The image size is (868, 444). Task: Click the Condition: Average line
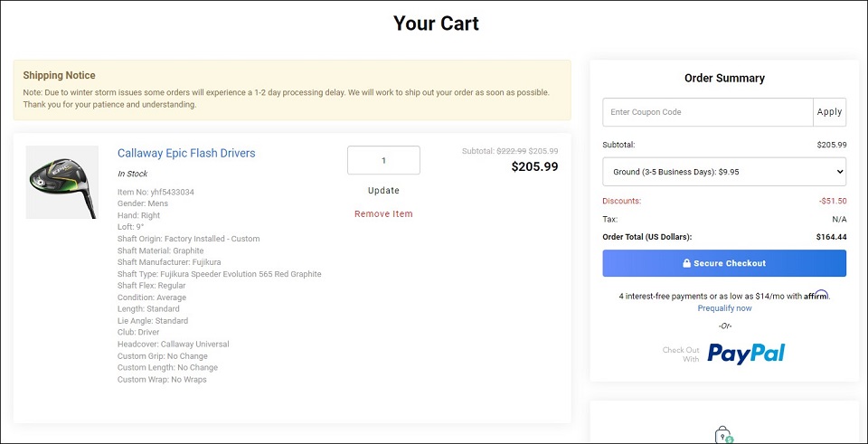point(152,298)
